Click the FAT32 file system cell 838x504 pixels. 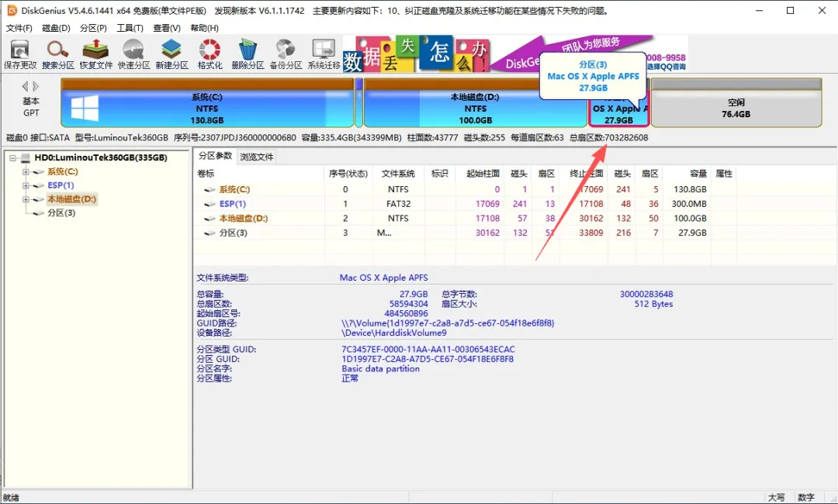398,204
